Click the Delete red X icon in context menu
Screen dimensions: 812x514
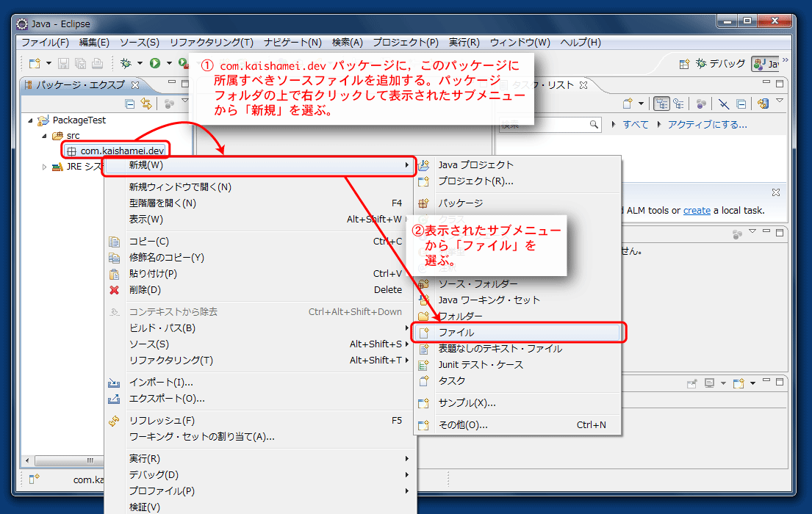click(115, 290)
